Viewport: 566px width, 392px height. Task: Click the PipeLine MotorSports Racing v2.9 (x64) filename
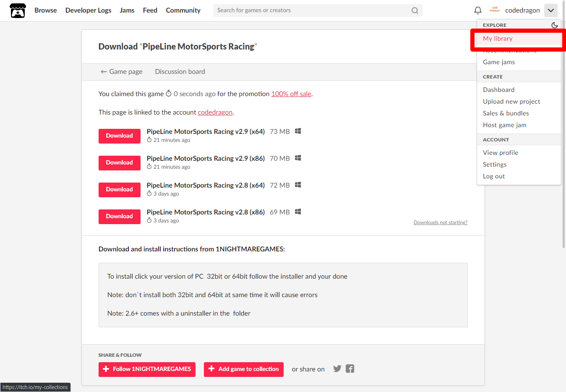206,132
